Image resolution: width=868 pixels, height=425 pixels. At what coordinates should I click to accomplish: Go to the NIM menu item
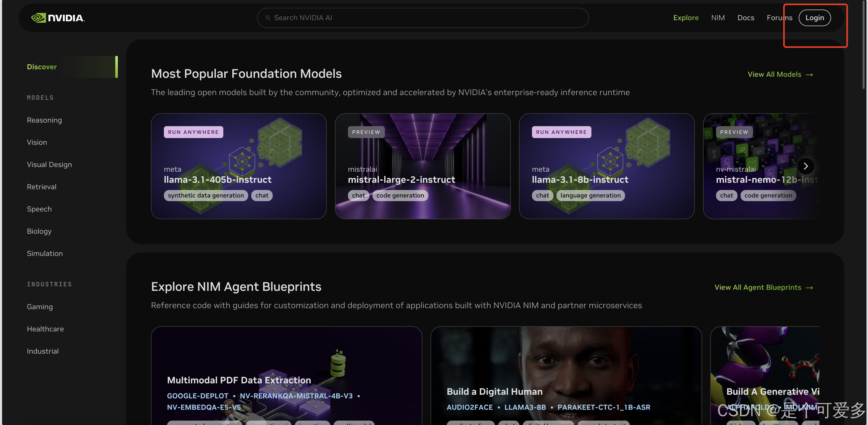point(718,18)
